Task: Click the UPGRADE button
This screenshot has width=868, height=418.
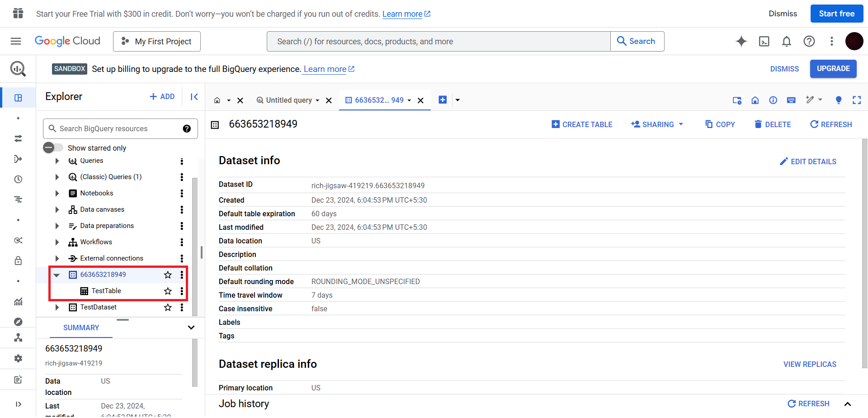Action: point(833,69)
